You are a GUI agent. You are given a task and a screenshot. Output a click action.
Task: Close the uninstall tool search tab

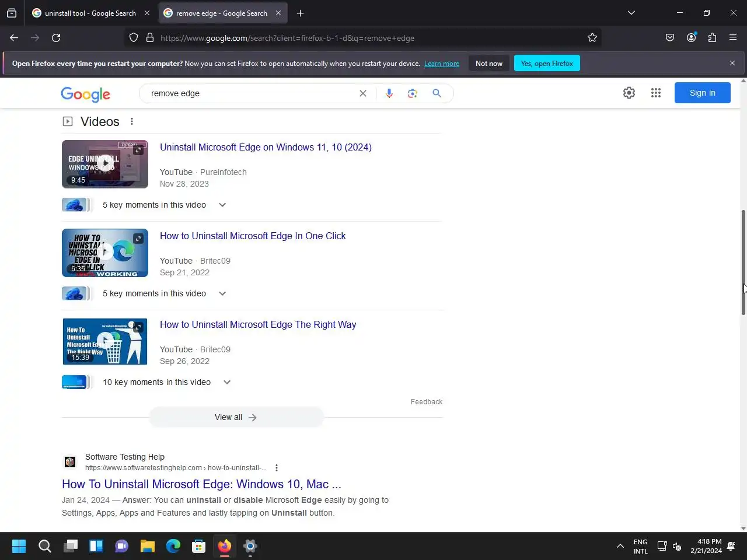tap(147, 13)
